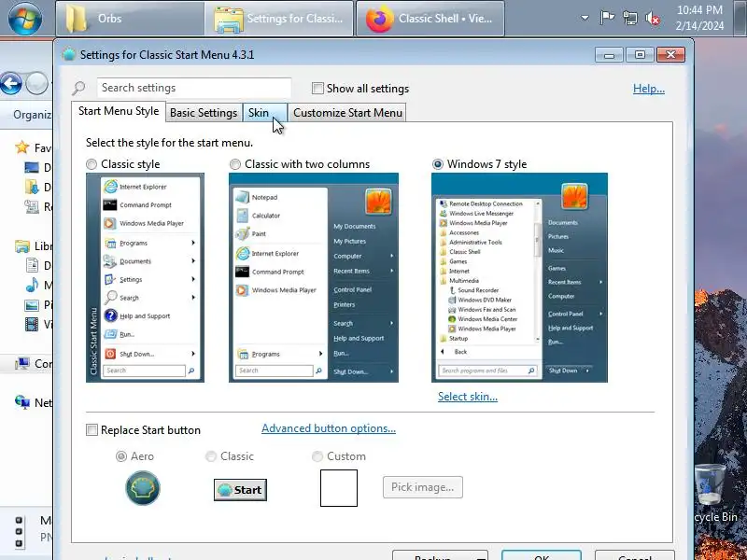The height and width of the screenshot is (560, 747).
Task: Open the Orbs folder taskbar button
Action: (x=130, y=19)
